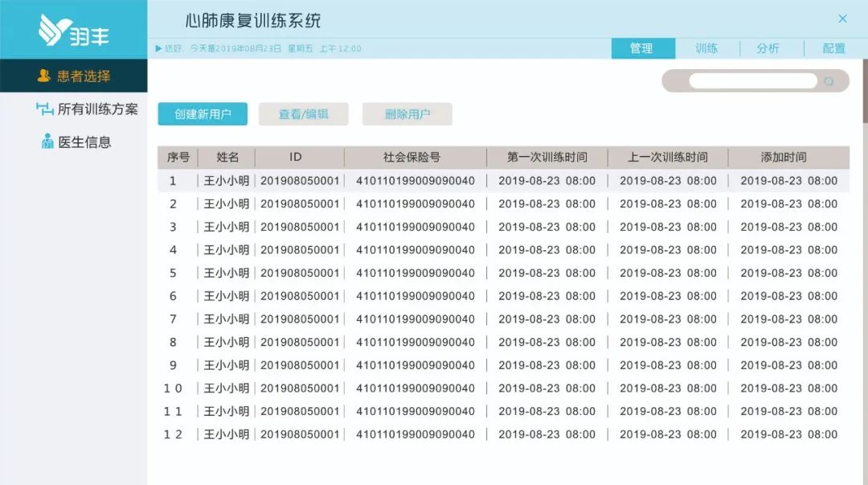Switch to the 管理 tab
Viewport: 868px width, 485px height.
click(642, 48)
